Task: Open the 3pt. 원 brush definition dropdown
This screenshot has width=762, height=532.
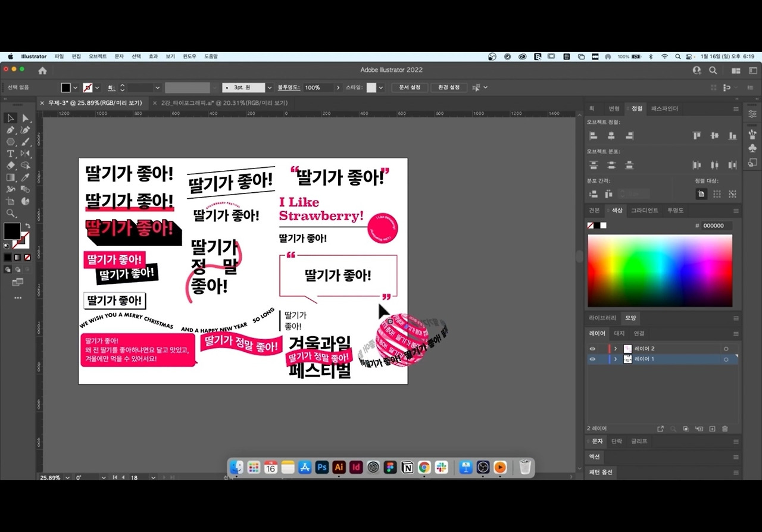Action: [x=270, y=87]
